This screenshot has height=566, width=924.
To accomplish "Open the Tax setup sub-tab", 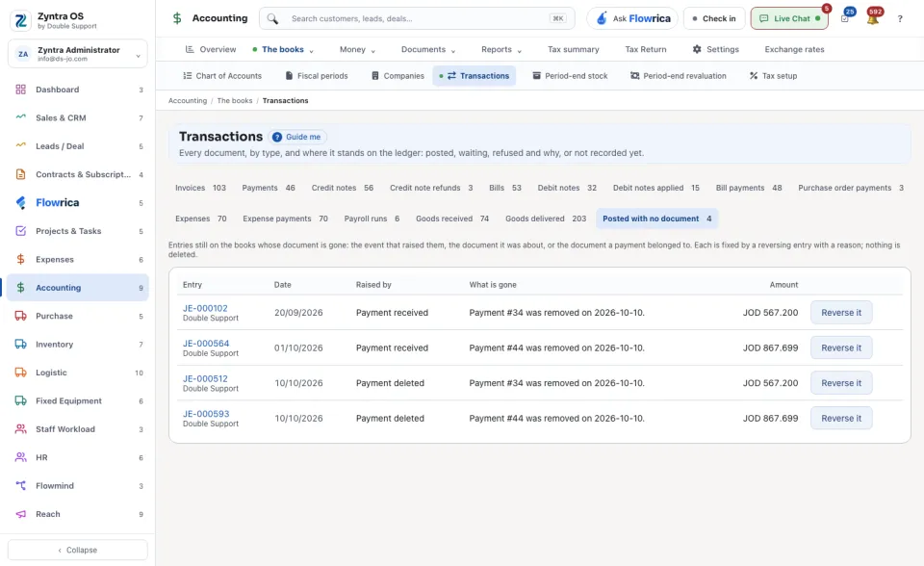I will pos(773,76).
